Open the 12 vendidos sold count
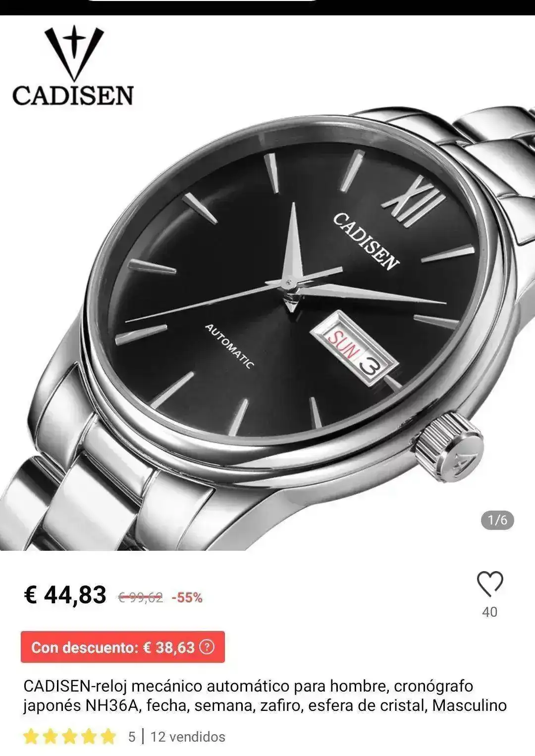535x756 pixels. pyautogui.click(x=188, y=737)
